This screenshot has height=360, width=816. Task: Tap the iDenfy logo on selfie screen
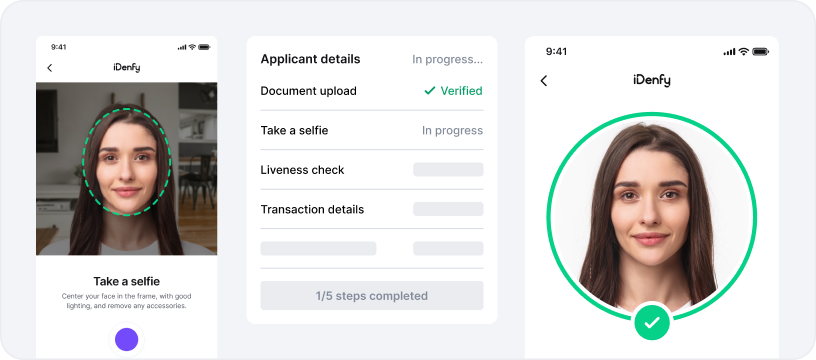pyautogui.click(x=126, y=68)
